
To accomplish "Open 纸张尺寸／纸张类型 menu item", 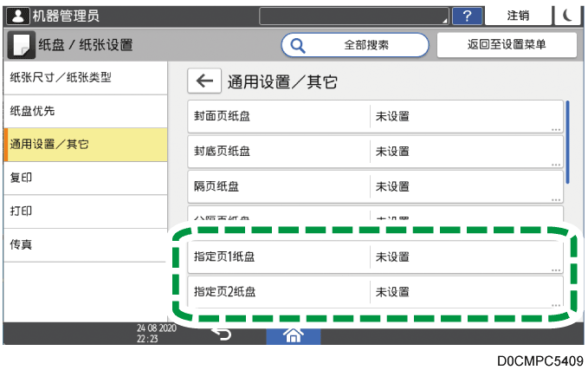I will (86, 78).
